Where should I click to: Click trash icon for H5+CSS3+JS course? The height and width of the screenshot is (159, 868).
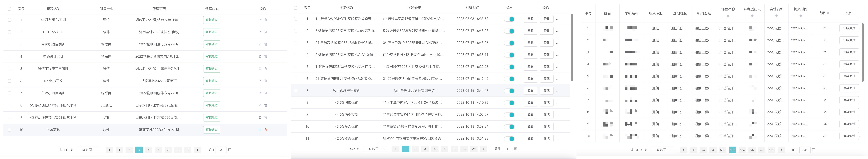[x=266, y=32]
